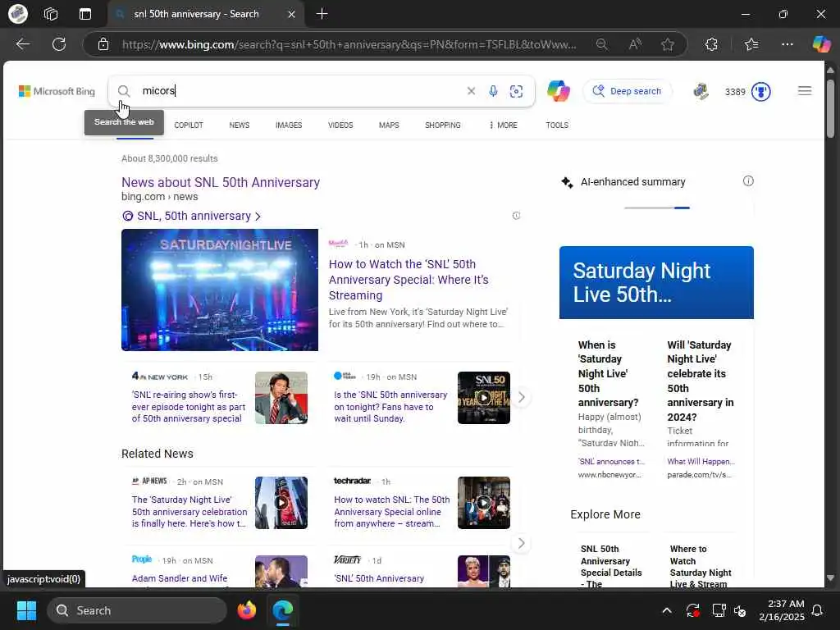Add this page to favorites

point(668,44)
